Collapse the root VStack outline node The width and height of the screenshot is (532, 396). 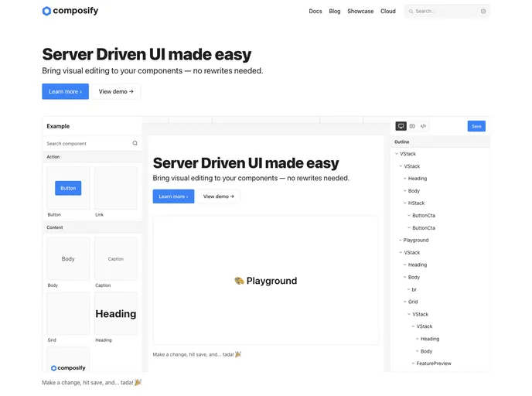pos(396,154)
